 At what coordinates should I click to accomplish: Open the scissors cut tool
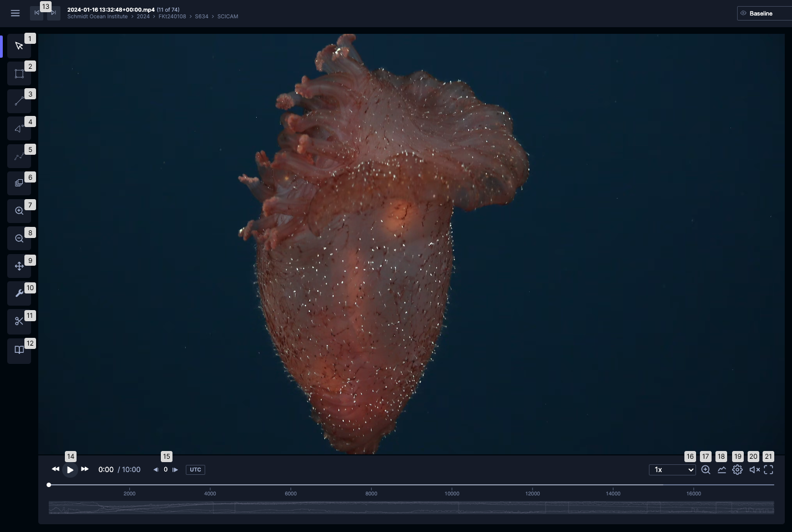coord(19,321)
